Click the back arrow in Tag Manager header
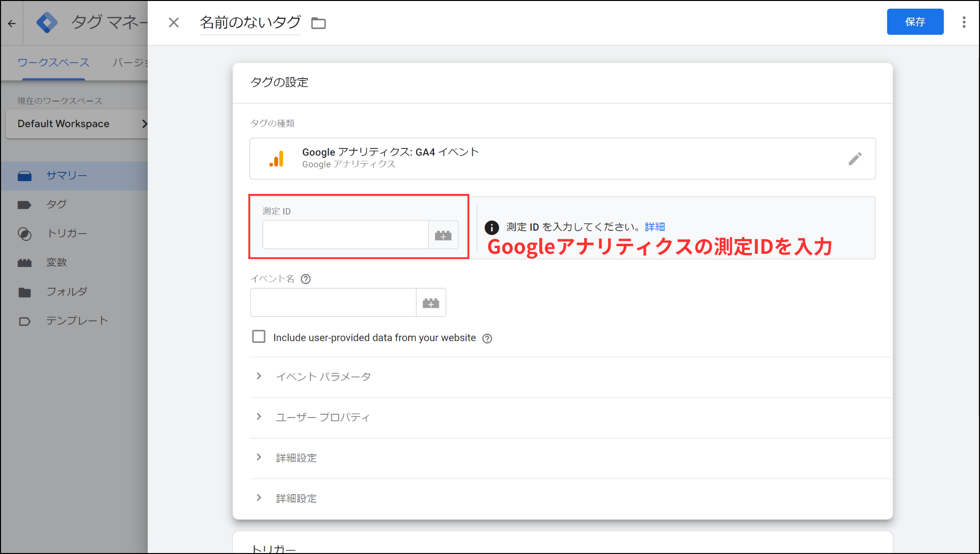The height and width of the screenshot is (554, 980). [11, 23]
